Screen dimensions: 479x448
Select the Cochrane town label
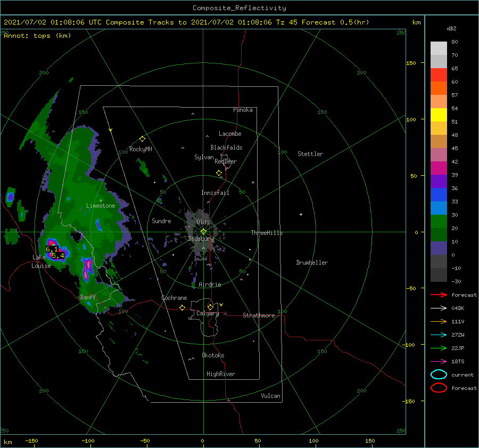174,298
